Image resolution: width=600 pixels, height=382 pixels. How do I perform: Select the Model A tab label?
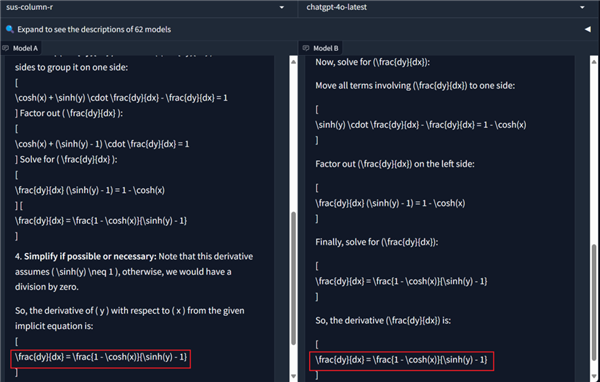tap(25, 48)
